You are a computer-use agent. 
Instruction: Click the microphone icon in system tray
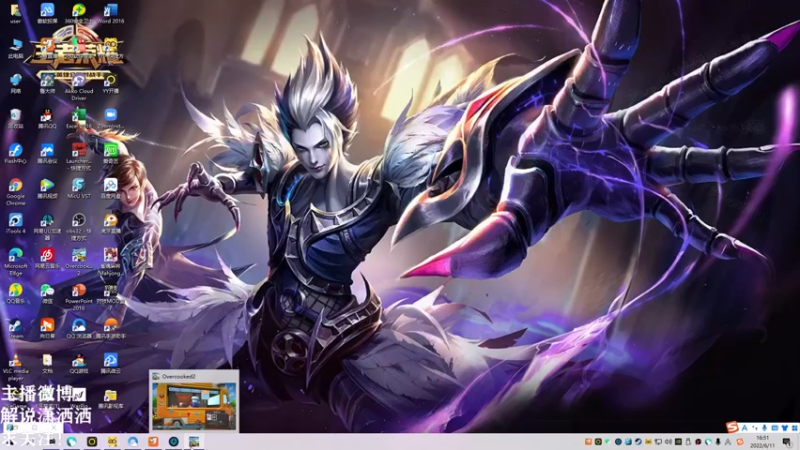click(718, 442)
